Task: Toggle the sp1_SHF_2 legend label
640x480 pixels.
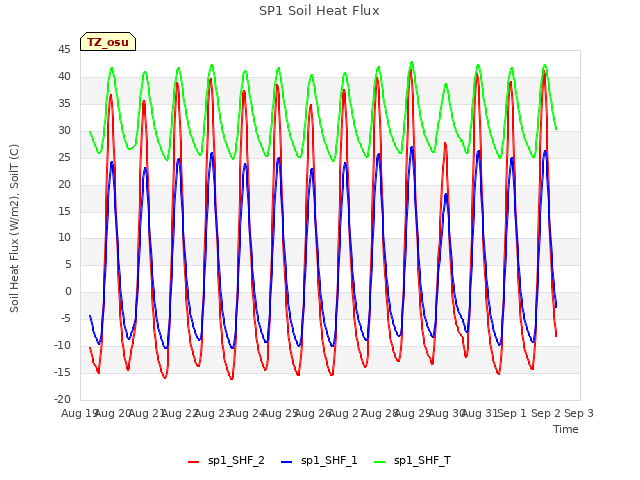Action: tap(236, 461)
